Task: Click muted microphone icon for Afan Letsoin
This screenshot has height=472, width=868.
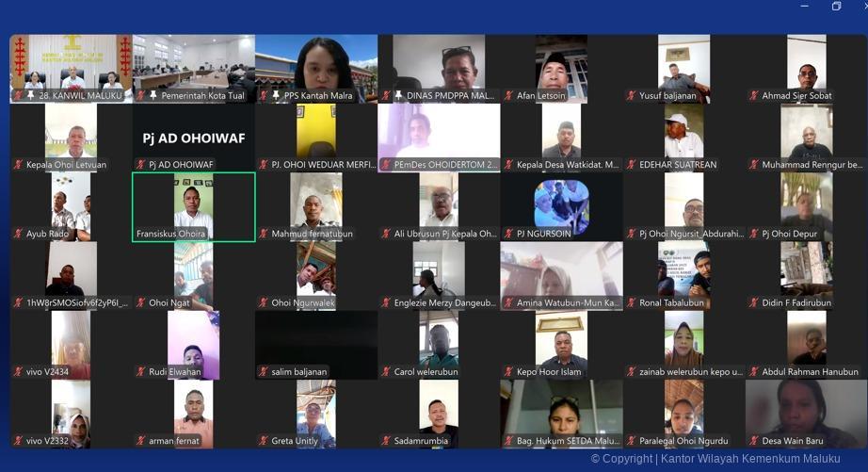Action: tap(508, 96)
